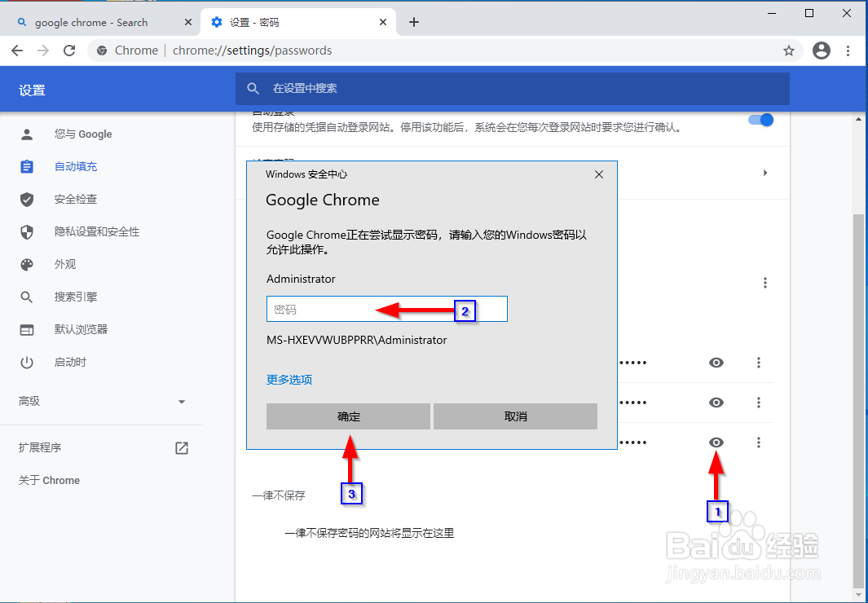Click the "密码" field in the security dialog
The width and height of the screenshot is (868, 603).
(x=387, y=310)
